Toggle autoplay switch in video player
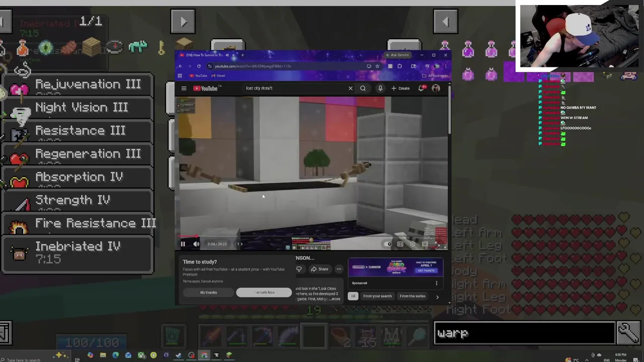The width and height of the screenshot is (644, 362). click(388, 244)
